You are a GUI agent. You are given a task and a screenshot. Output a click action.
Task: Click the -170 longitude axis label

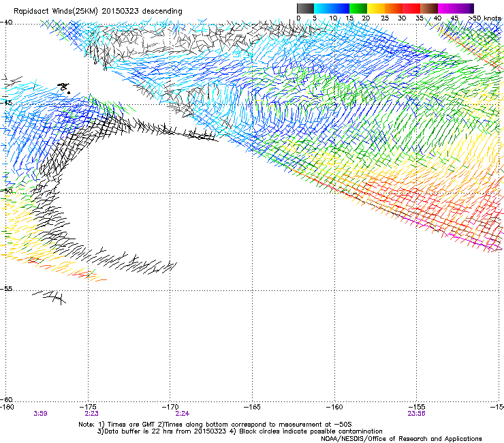tap(170, 407)
